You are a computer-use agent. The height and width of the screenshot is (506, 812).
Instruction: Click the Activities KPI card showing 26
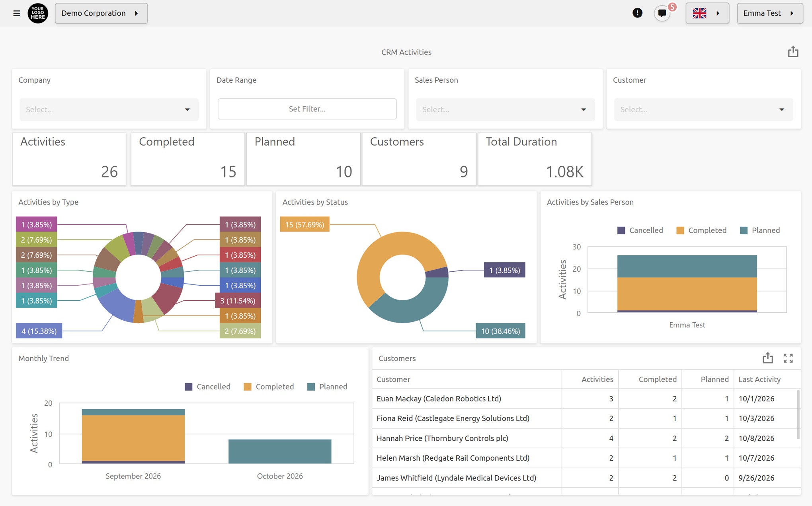pos(69,159)
